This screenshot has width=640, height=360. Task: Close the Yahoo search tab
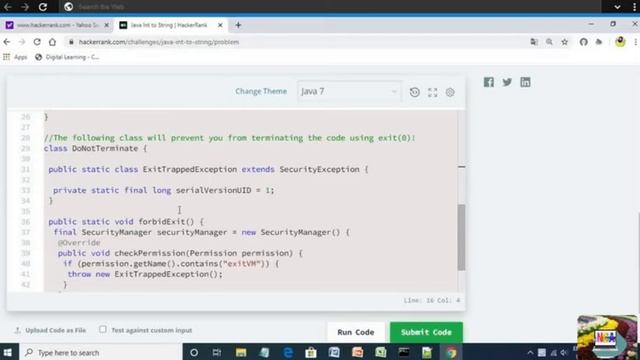[x=107, y=25]
